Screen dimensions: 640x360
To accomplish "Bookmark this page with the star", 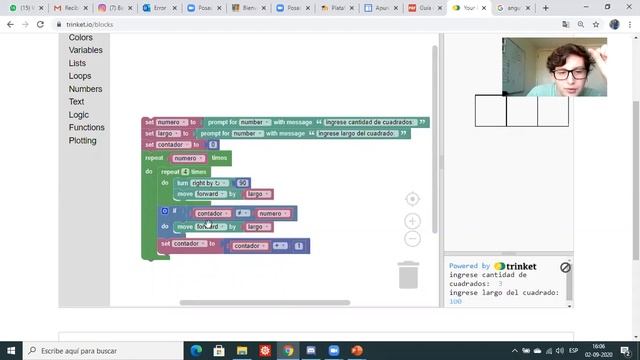I will tap(596, 24).
